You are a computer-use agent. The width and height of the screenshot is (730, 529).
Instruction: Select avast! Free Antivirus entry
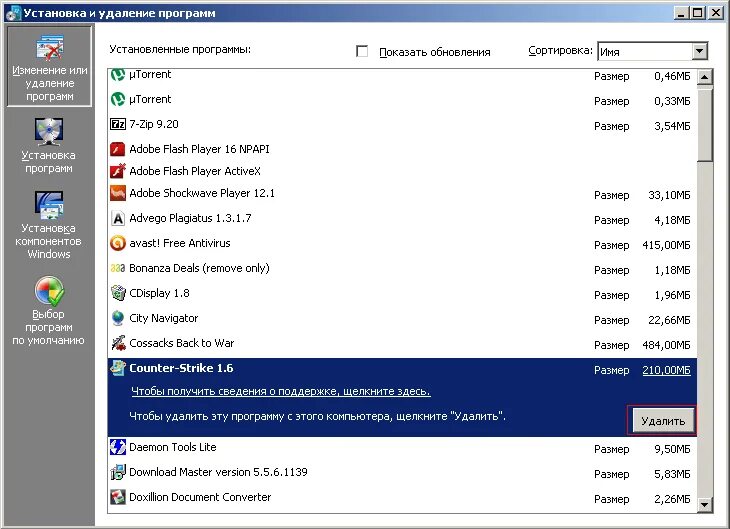click(x=180, y=243)
